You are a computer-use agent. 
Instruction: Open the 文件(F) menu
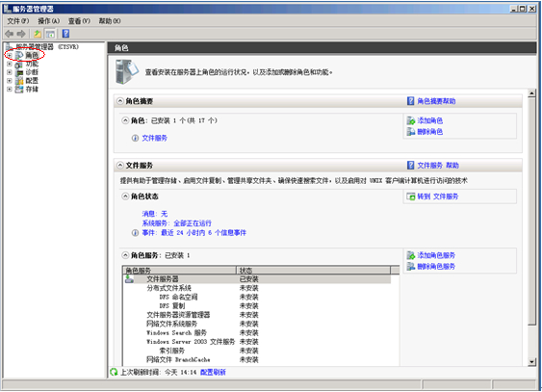[18, 21]
